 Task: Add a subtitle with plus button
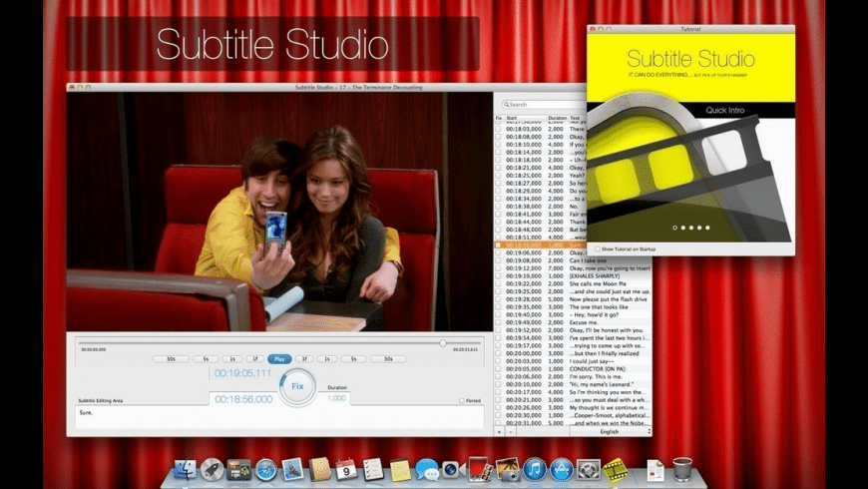tap(499, 431)
